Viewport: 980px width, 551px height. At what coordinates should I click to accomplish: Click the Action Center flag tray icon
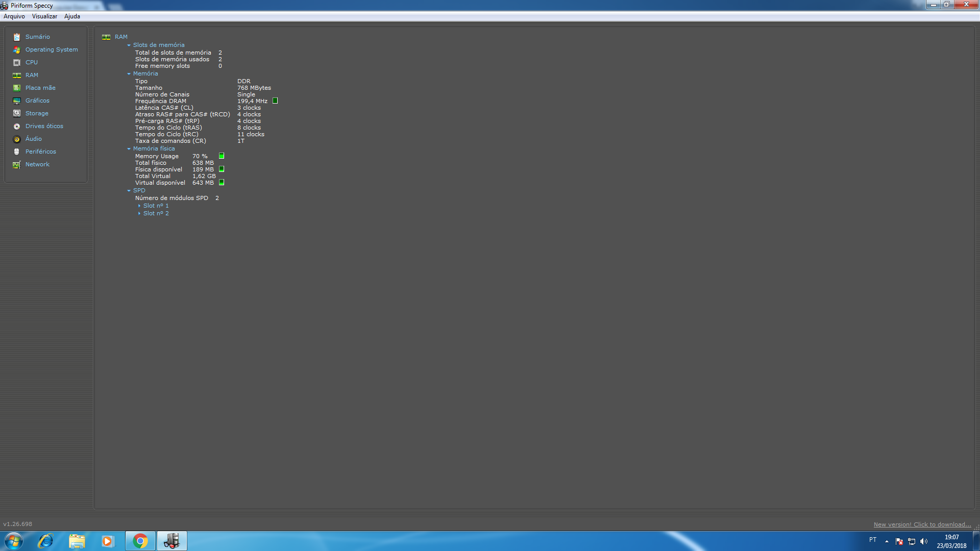pos(899,541)
